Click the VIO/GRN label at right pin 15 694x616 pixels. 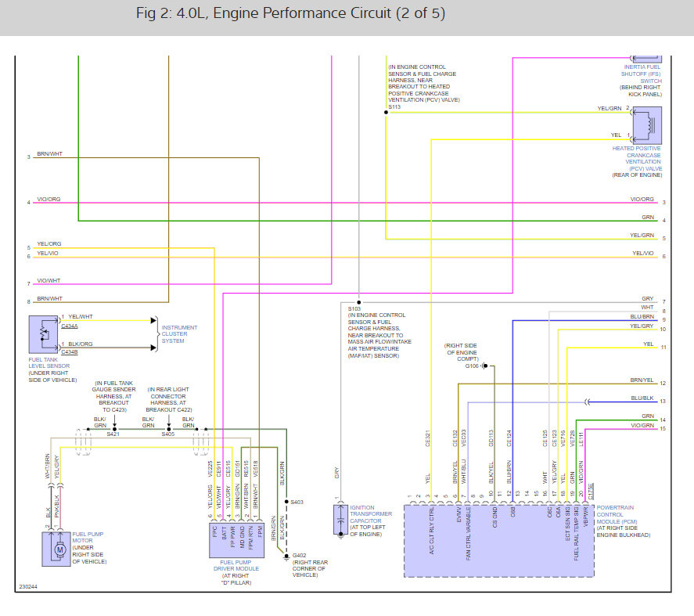pyautogui.click(x=642, y=425)
